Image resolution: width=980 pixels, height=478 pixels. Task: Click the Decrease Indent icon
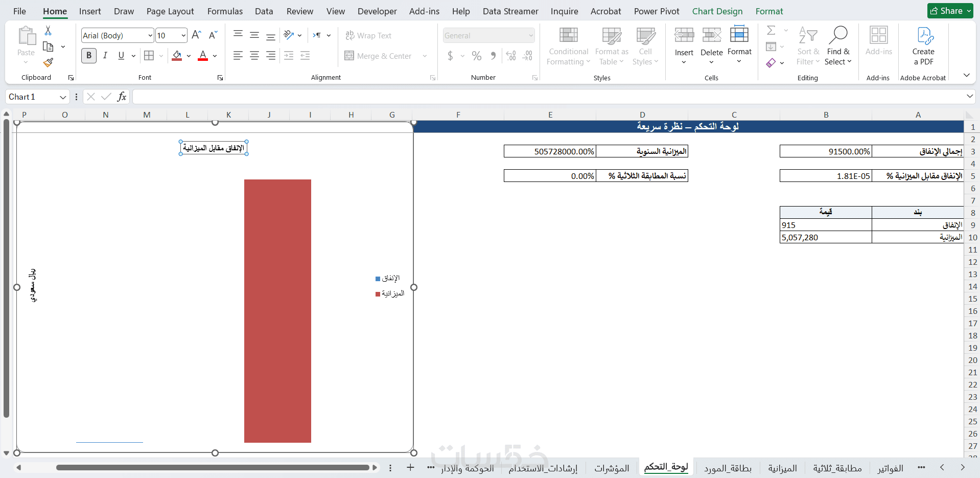pos(289,56)
